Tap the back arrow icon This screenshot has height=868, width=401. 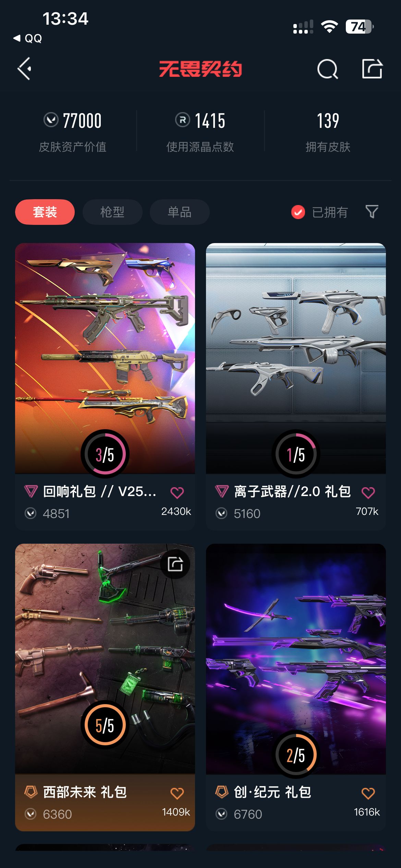tap(25, 69)
